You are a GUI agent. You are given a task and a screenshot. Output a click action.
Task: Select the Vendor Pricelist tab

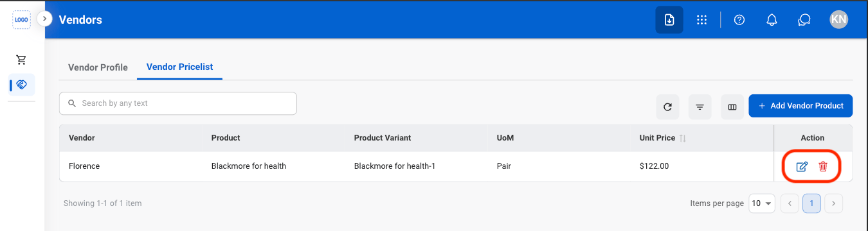tap(179, 67)
